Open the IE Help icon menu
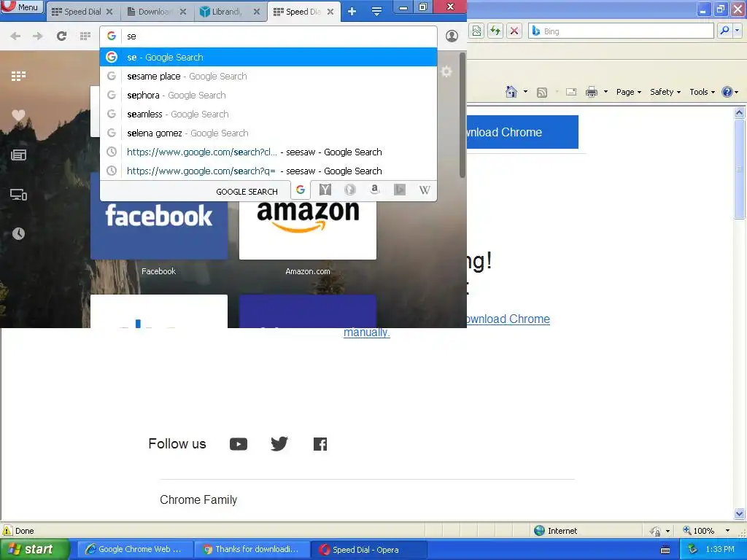The width and height of the screenshot is (747, 560). point(729,92)
